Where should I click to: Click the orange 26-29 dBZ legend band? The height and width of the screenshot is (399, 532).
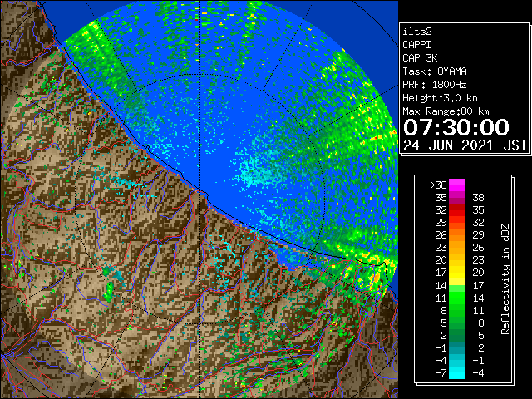(x=457, y=235)
